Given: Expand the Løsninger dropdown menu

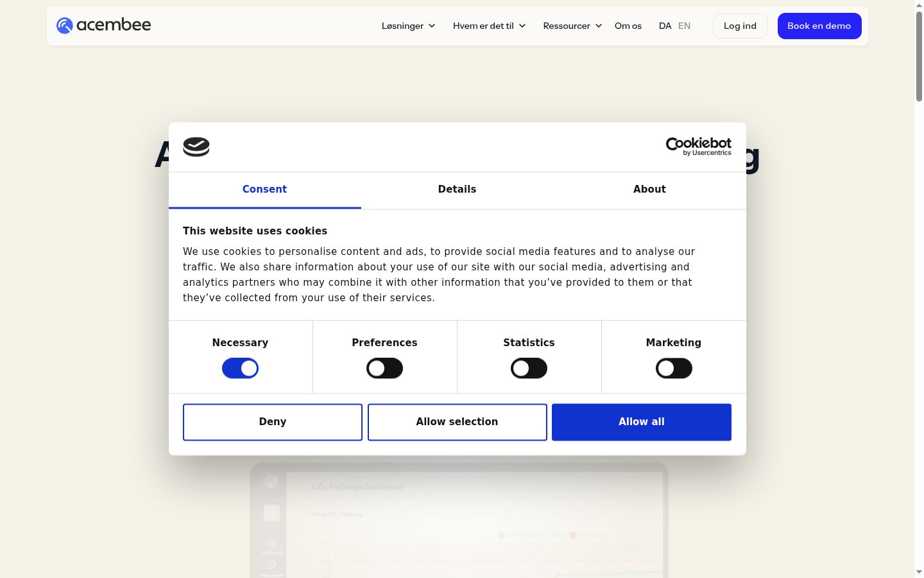Looking at the screenshot, I should coord(408,26).
